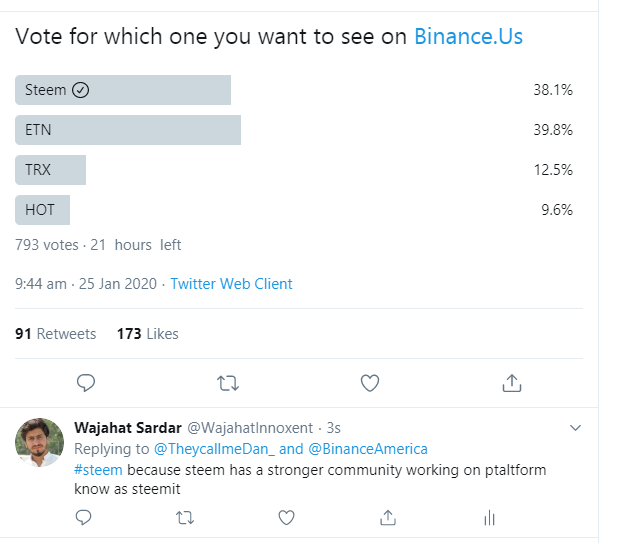Select the ETN poll option bar

(x=128, y=130)
